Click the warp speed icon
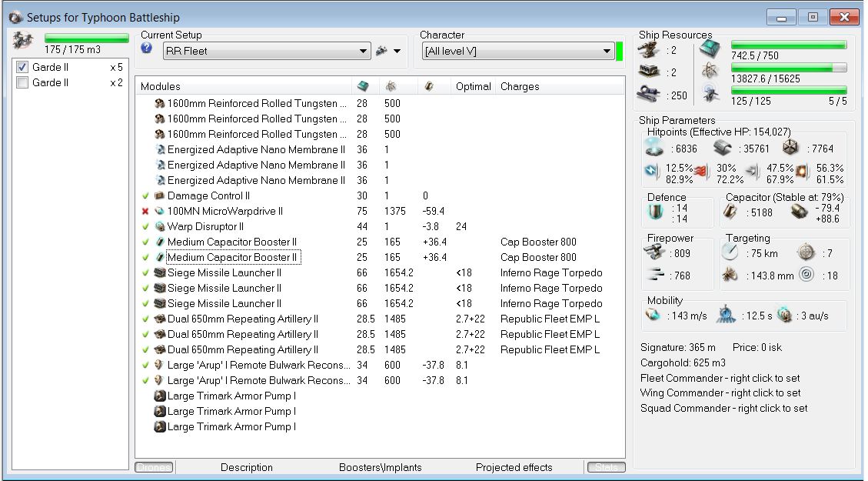 (x=783, y=315)
